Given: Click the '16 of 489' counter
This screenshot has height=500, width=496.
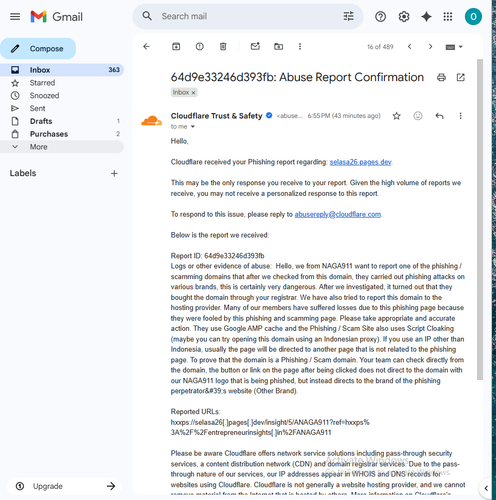Looking at the screenshot, I should point(380,47).
